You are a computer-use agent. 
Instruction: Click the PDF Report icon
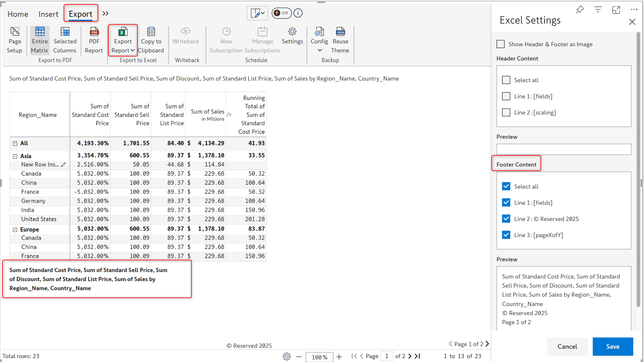coord(94,32)
